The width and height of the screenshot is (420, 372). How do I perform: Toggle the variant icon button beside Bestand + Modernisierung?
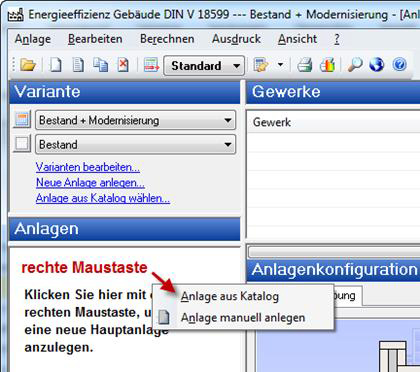(22, 119)
